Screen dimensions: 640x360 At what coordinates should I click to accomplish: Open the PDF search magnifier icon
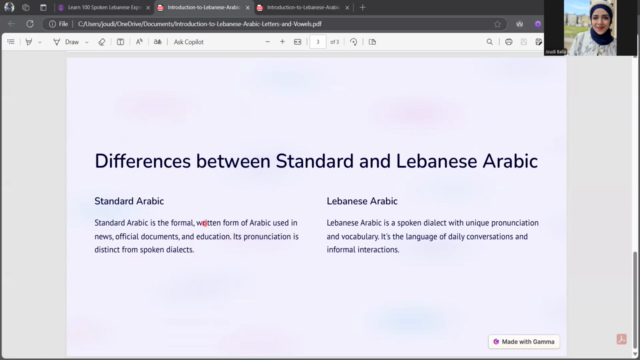click(x=489, y=42)
